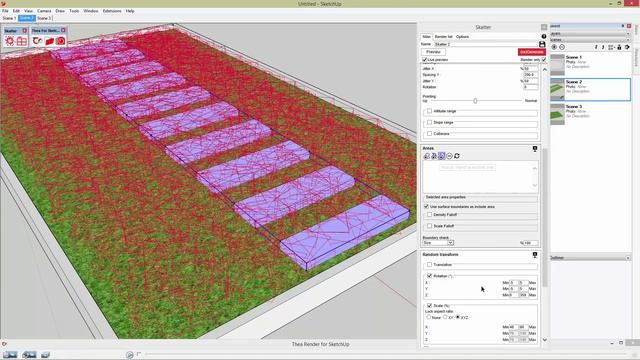
Task: Click the round red Thea render icon
Action: (60, 41)
